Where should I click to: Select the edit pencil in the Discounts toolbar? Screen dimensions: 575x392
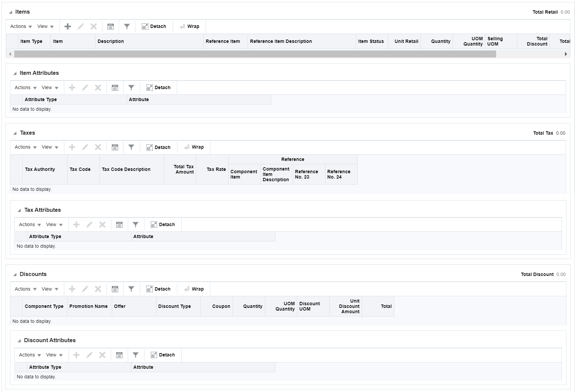pos(85,289)
